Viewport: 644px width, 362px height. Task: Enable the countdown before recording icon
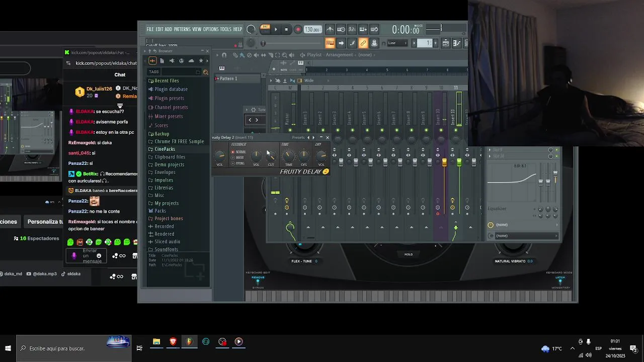(352, 30)
